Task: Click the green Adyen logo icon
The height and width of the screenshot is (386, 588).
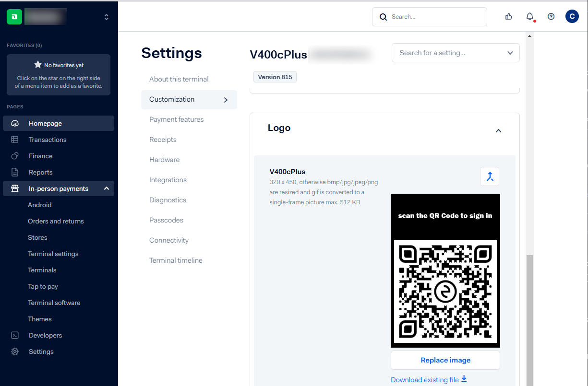Action: point(14,17)
